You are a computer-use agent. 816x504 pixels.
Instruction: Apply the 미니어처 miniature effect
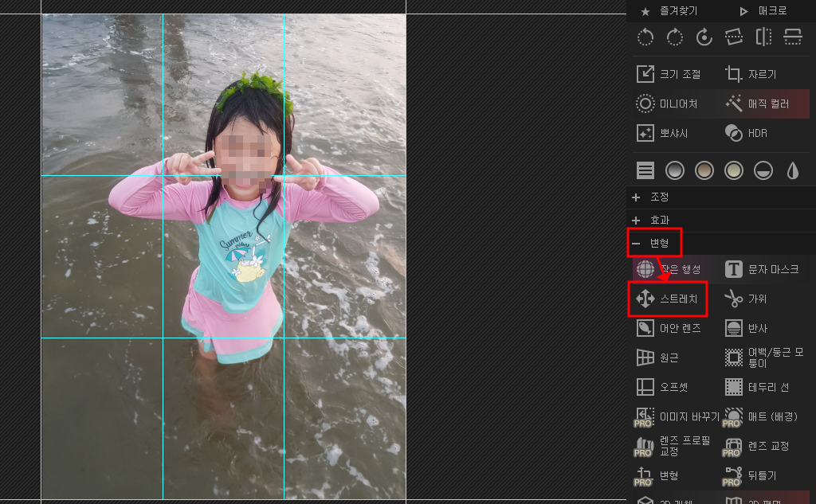coord(667,104)
